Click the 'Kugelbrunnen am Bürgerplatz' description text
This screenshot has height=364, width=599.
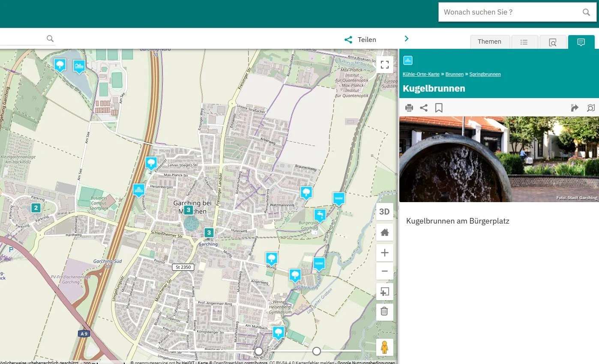458,221
